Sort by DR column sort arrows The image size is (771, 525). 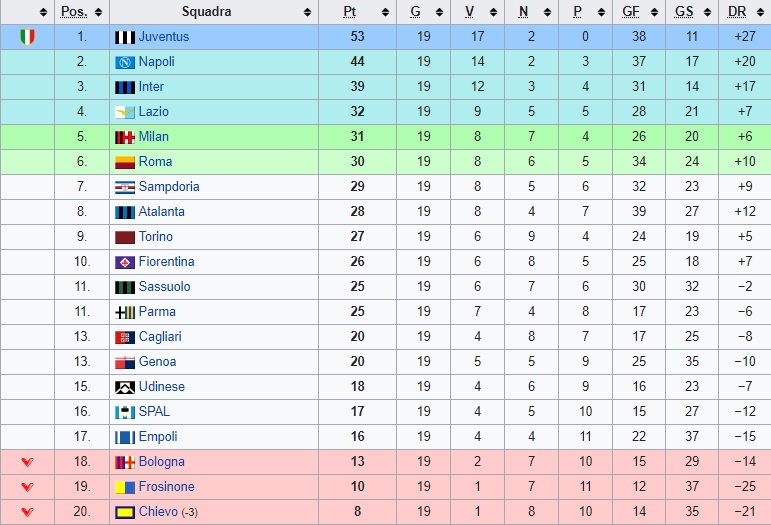760,12
